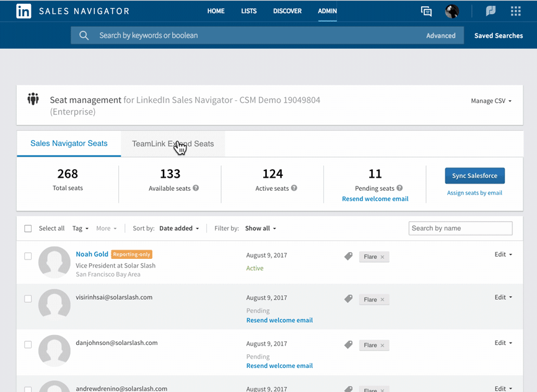Image resolution: width=537 pixels, height=392 pixels.
Task: Click the Search by name field
Action: 460,228
